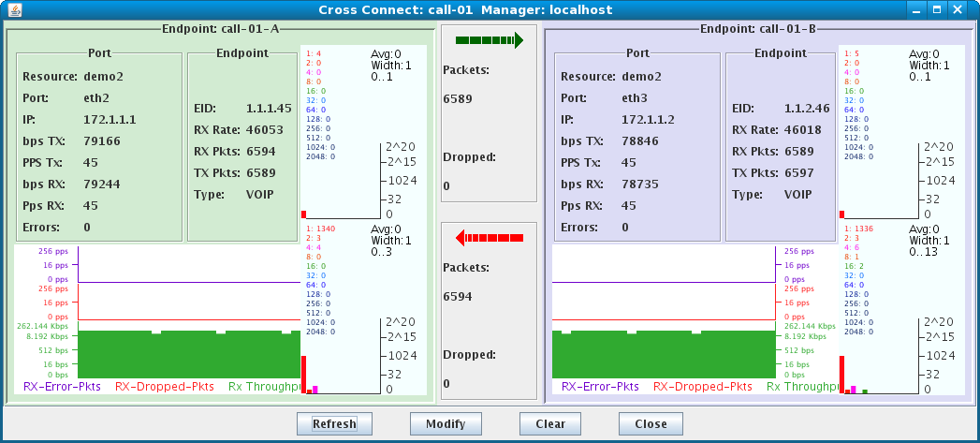980x443 pixels.
Task: Click the bps TX value 78846
Action: (640, 140)
